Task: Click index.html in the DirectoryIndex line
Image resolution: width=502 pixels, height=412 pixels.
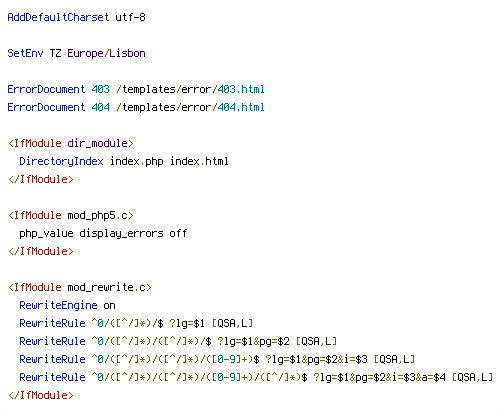Action: 199,161
